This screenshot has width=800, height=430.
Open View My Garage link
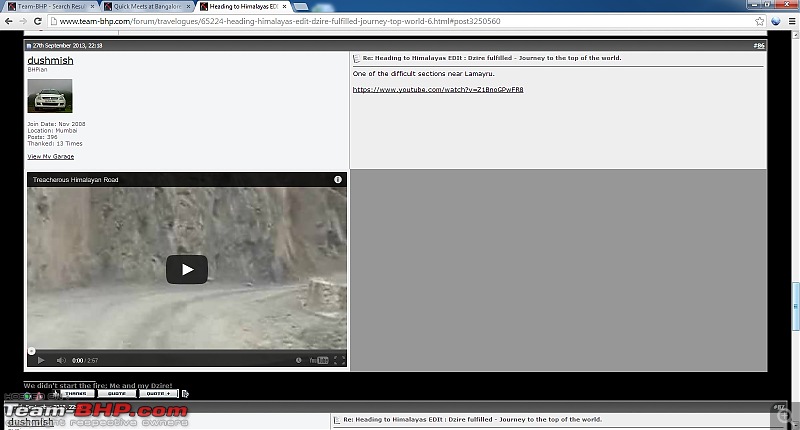[x=51, y=157]
